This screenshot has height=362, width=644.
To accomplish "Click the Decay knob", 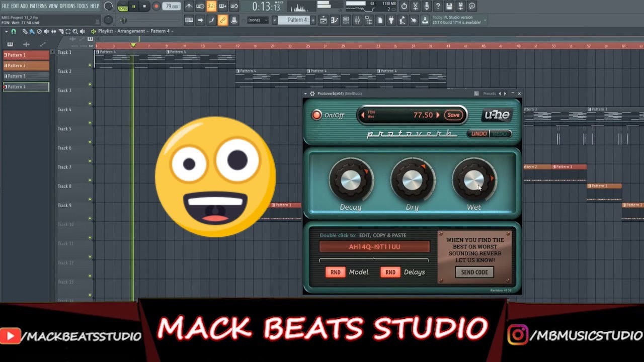I will (351, 180).
